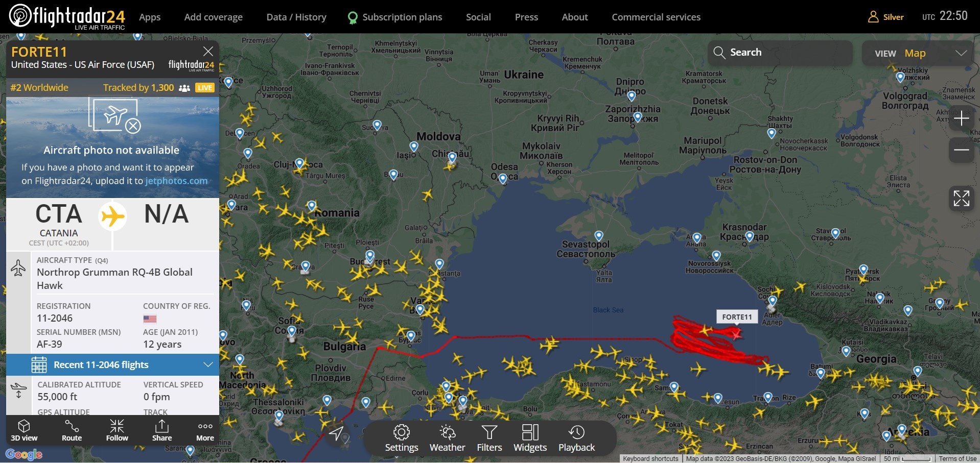Click the LIVE badge
The image size is (980, 463).
coord(205,88)
